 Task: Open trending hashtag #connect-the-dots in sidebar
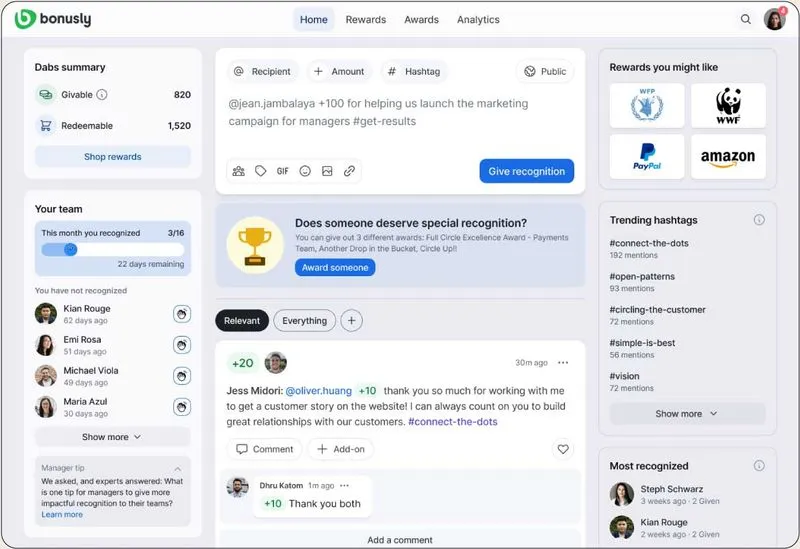649,243
